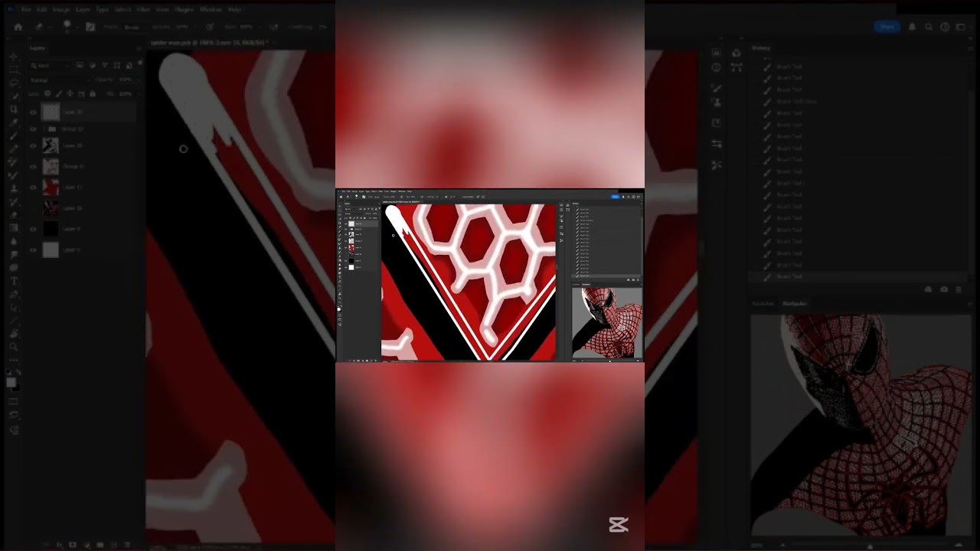Image resolution: width=980 pixels, height=551 pixels.
Task: Filter for shape layers icon in dimmed Layers panel
Action: point(116,65)
